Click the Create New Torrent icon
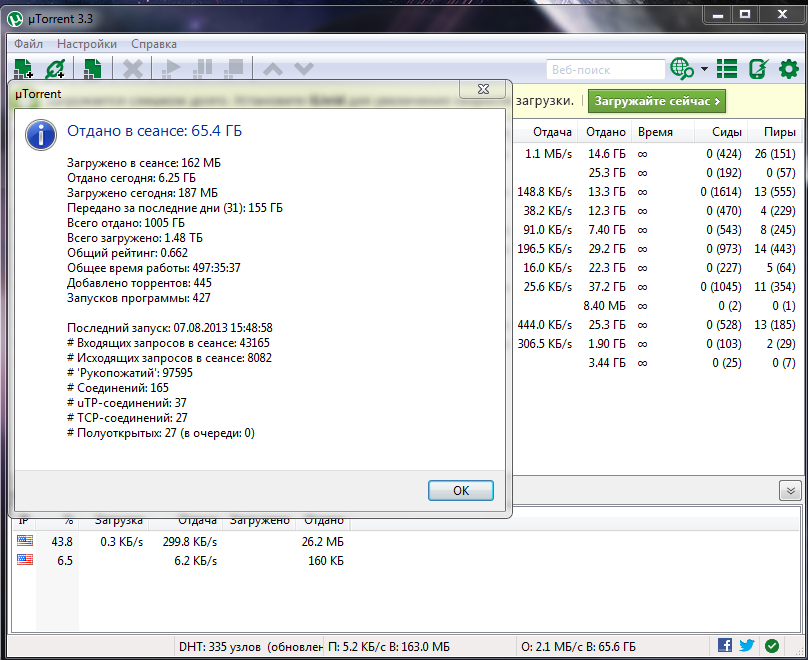 92,69
